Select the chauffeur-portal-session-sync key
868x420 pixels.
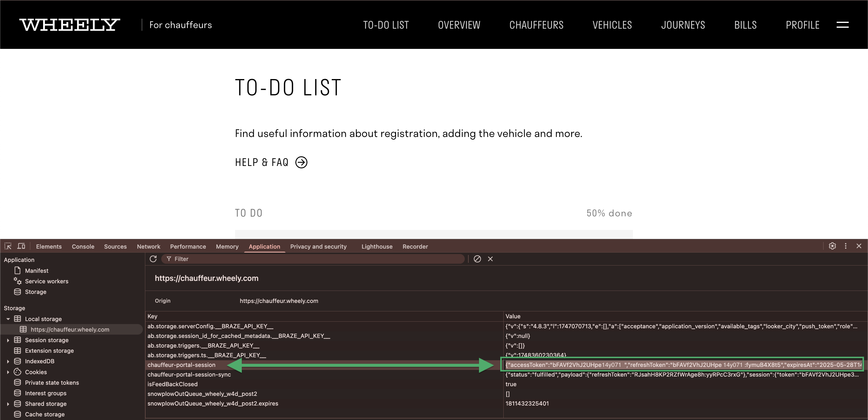pos(189,374)
